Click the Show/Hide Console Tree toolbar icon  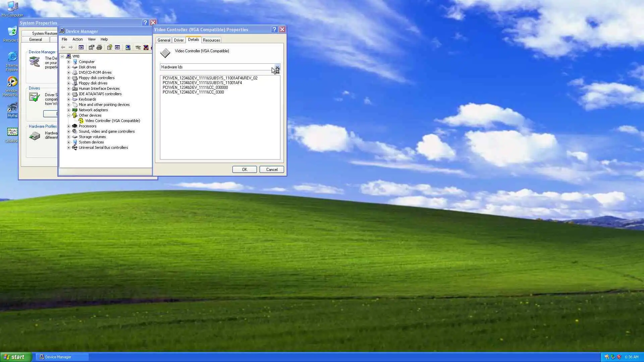click(81, 47)
